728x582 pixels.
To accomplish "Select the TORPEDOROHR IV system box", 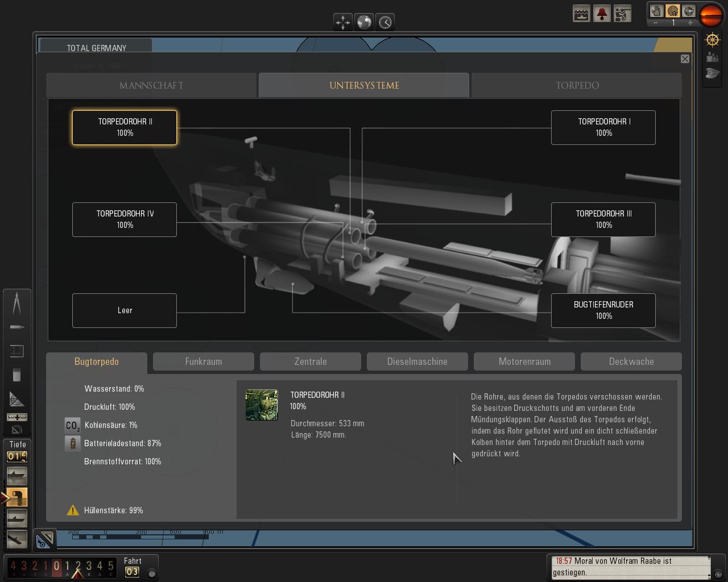I will coord(125,219).
